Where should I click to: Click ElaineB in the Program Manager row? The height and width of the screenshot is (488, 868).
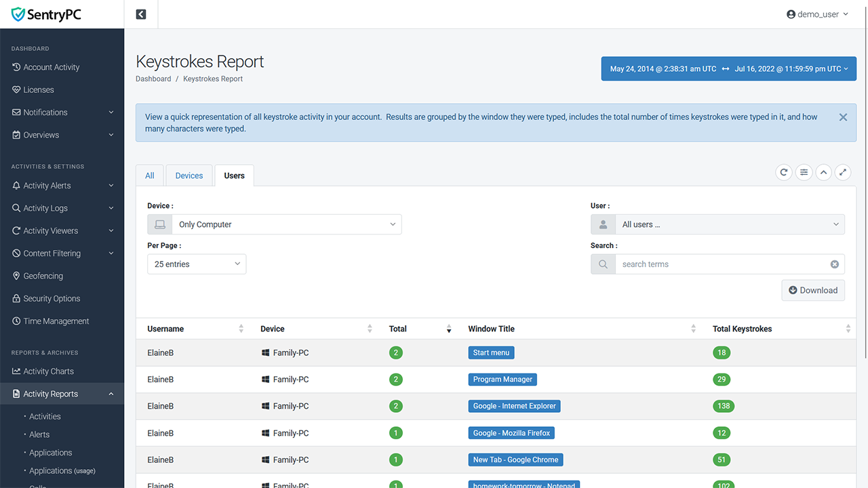[161, 380]
